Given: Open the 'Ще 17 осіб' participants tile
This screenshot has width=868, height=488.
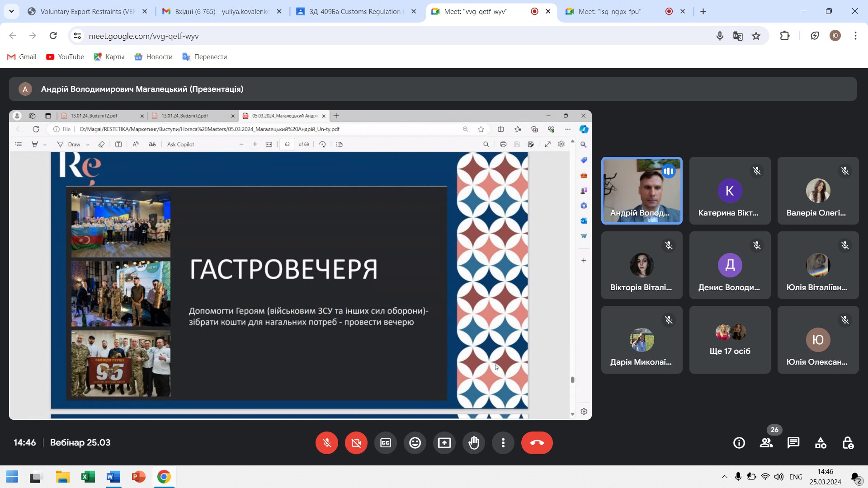Looking at the screenshot, I should click(x=730, y=340).
